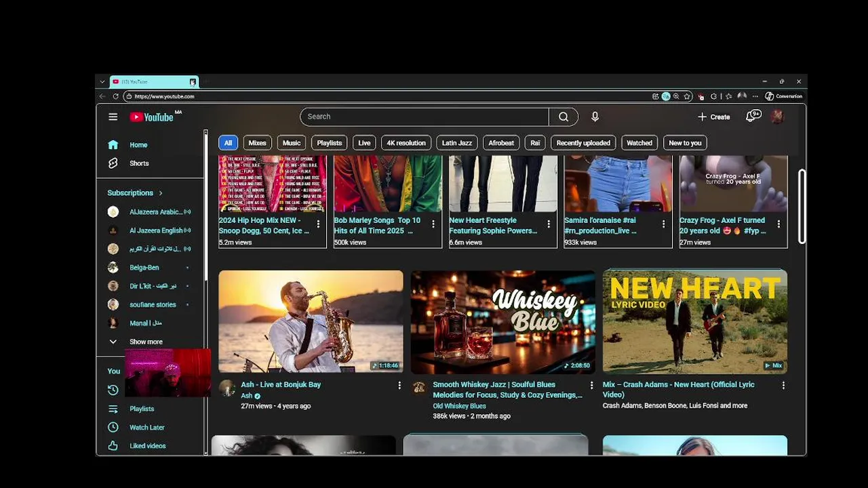Click the browser address bar URL
This screenshot has height=488, width=868.
coord(164,96)
